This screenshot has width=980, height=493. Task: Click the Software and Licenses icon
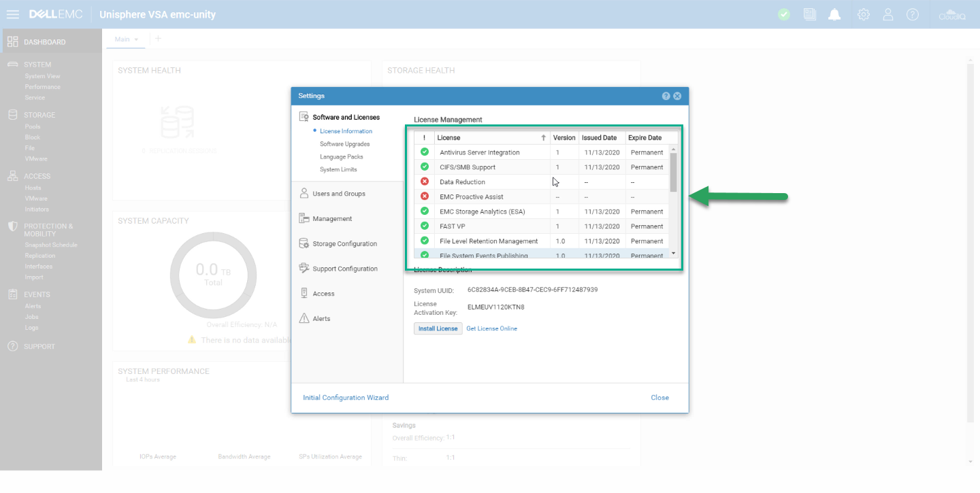tap(304, 117)
